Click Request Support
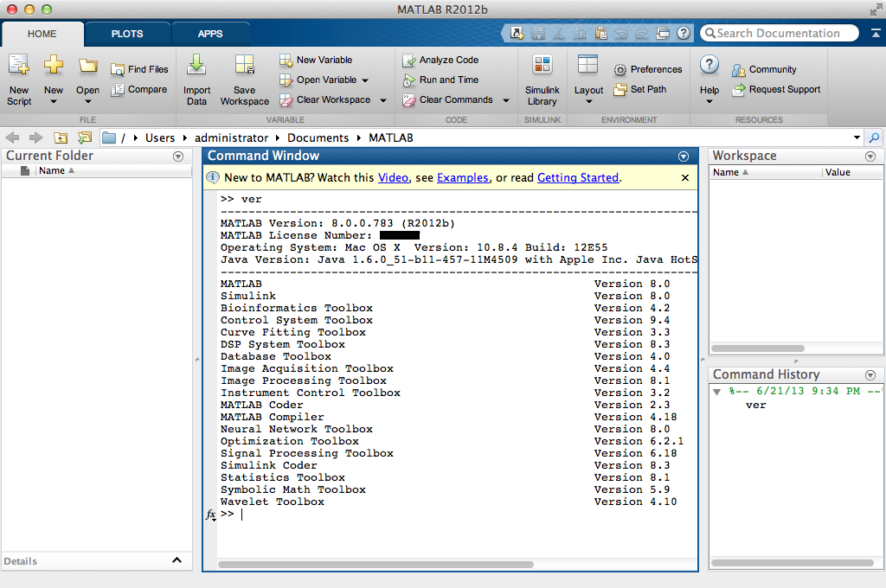Image resolution: width=886 pixels, height=588 pixels. point(776,89)
